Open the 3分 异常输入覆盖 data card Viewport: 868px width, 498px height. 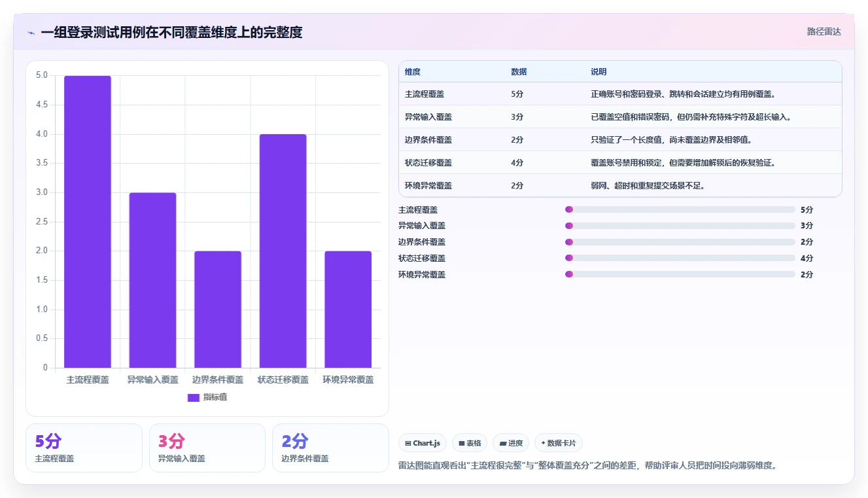tap(207, 448)
